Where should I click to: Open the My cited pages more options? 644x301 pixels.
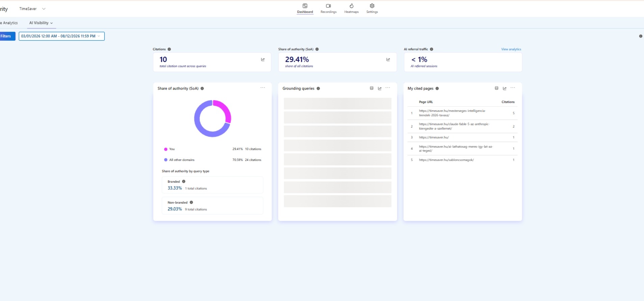pos(513,88)
